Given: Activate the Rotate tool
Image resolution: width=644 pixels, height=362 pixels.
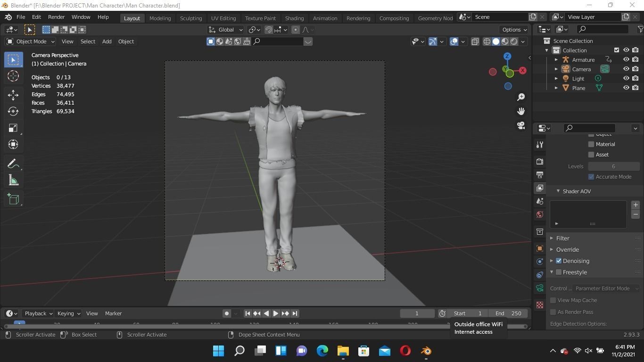Looking at the screenshot, I should pyautogui.click(x=13, y=111).
